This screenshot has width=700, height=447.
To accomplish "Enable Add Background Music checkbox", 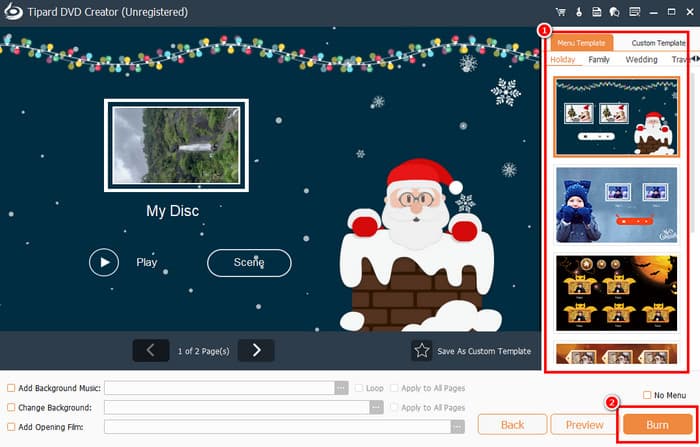I will pos(11,388).
